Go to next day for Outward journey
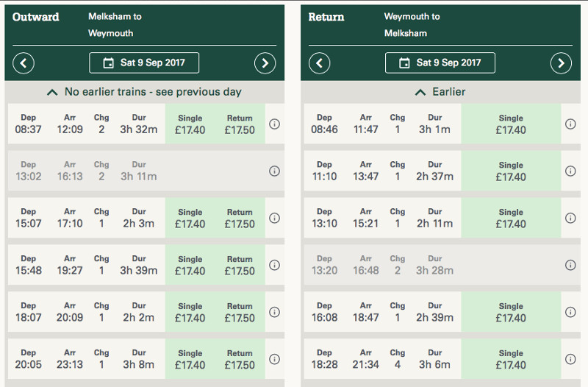The width and height of the screenshot is (588, 387). tap(265, 63)
